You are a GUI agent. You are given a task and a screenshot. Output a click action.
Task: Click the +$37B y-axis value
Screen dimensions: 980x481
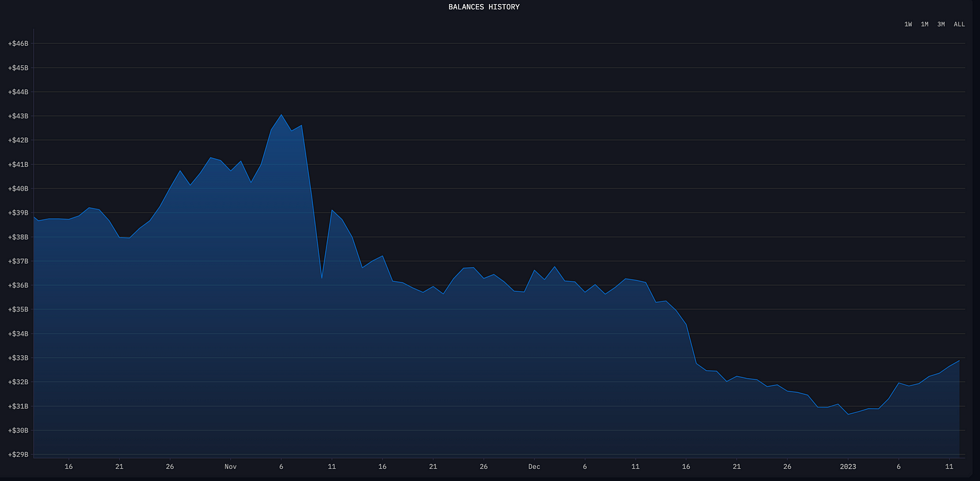[x=18, y=262]
